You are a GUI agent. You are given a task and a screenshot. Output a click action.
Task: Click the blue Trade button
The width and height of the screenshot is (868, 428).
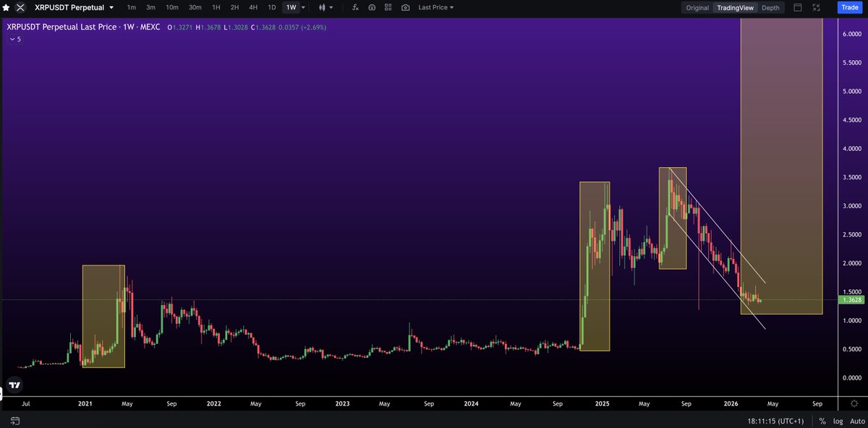pos(849,7)
